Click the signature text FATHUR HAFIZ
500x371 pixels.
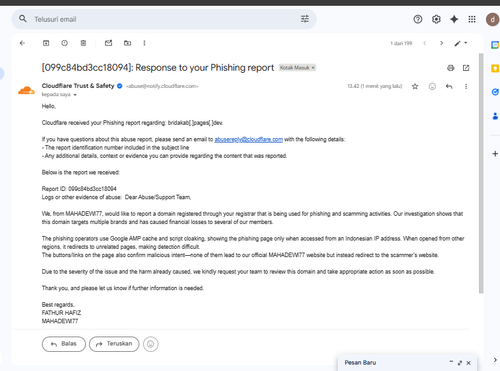(61, 313)
